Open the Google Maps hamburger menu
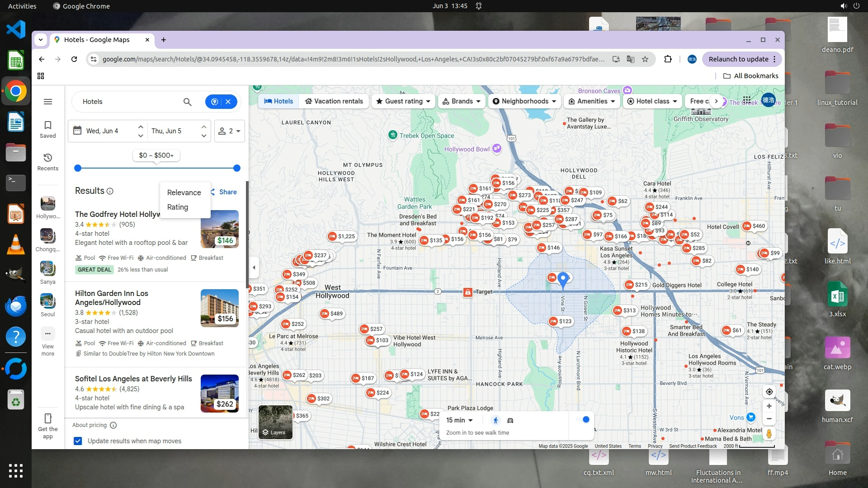 point(48,102)
